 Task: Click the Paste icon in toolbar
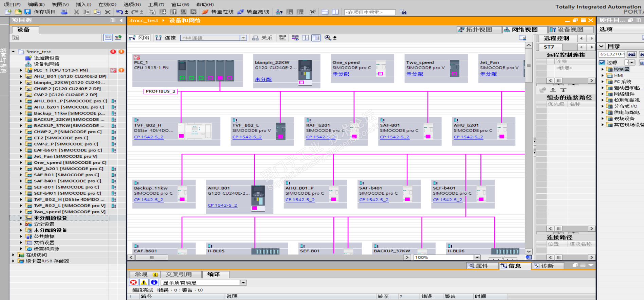[x=97, y=12]
